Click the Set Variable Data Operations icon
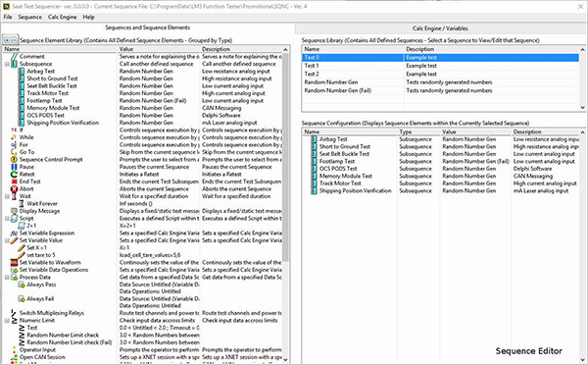 click(14, 270)
